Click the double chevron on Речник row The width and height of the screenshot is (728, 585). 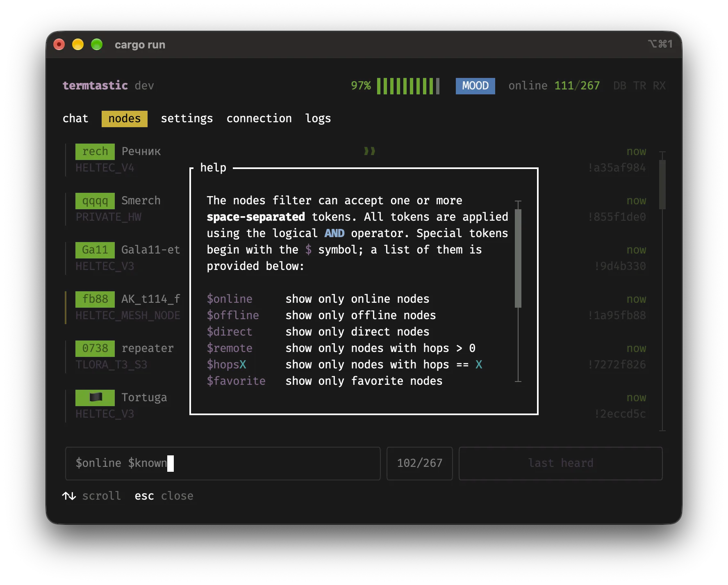coord(370,151)
